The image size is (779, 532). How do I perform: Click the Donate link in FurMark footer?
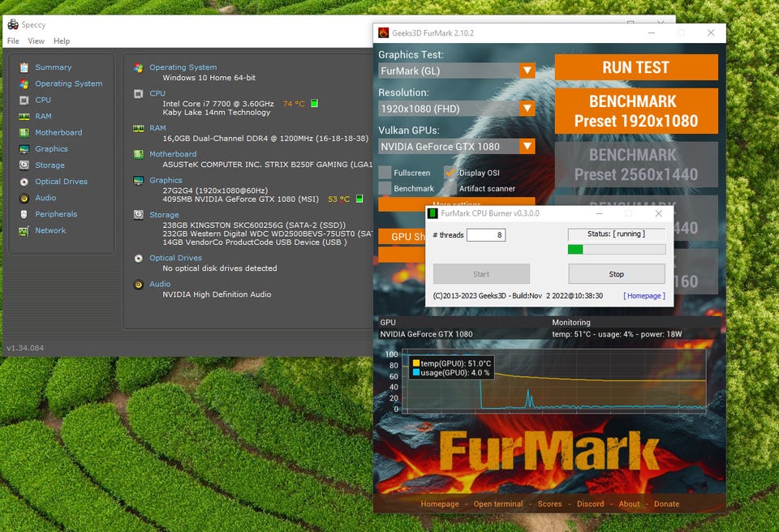[x=666, y=504]
